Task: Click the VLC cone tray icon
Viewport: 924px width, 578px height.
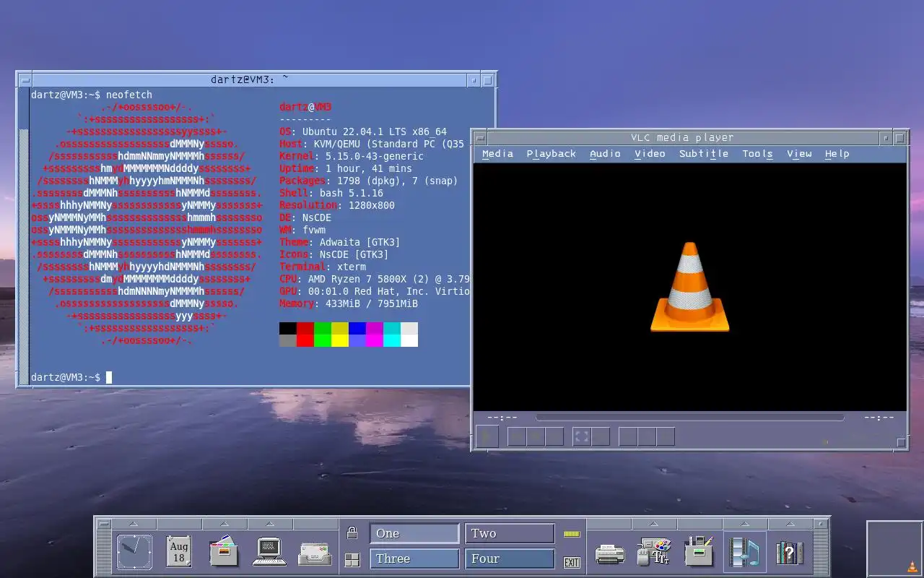Action: click(912, 567)
